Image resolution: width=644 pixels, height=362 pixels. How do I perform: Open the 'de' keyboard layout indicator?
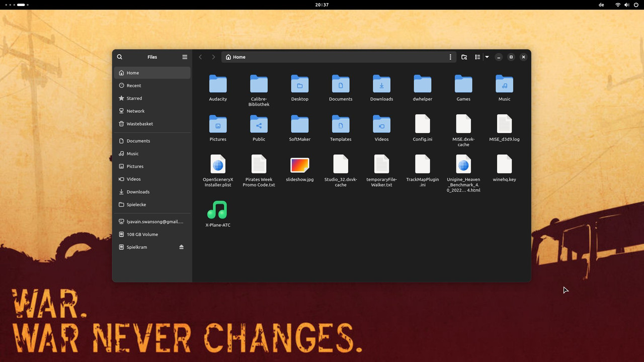click(x=601, y=5)
